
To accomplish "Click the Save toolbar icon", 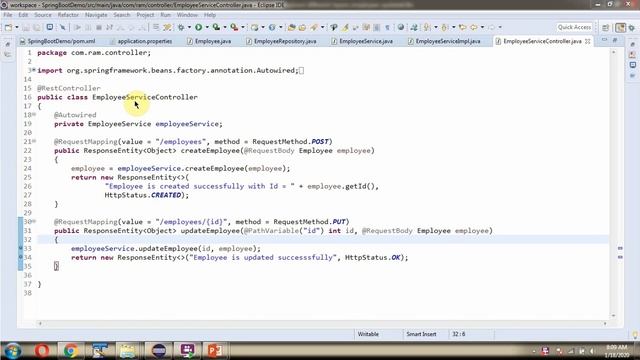I will coord(26,27).
